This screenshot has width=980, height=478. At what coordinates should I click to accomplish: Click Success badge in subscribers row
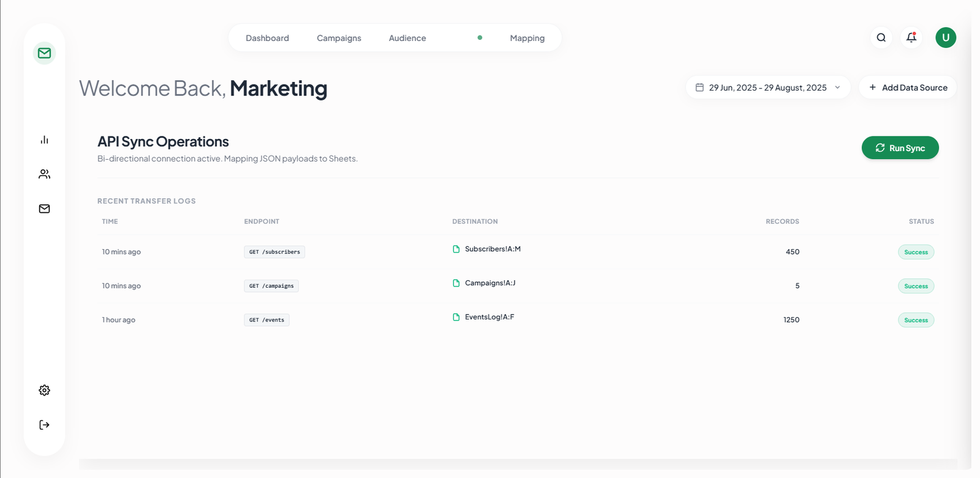[916, 252]
